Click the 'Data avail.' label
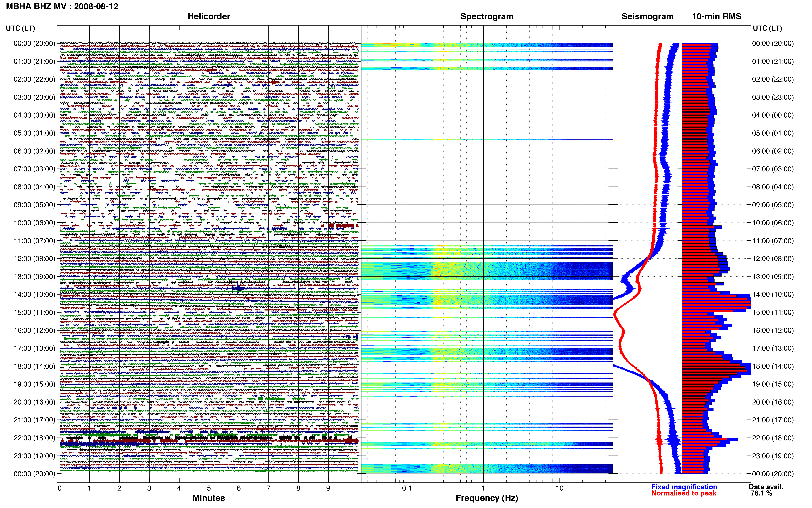Image resolution: width=812 pixels, height=508 pixels. point(766,487)
